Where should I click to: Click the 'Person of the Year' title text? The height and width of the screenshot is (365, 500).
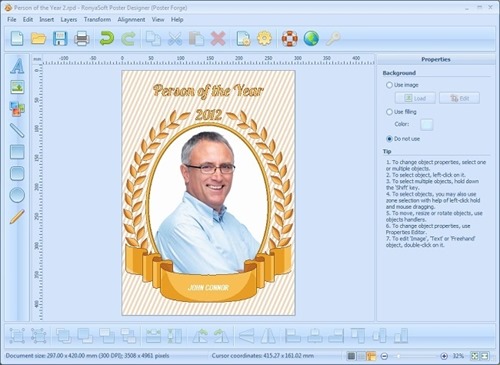pos(208,91)
